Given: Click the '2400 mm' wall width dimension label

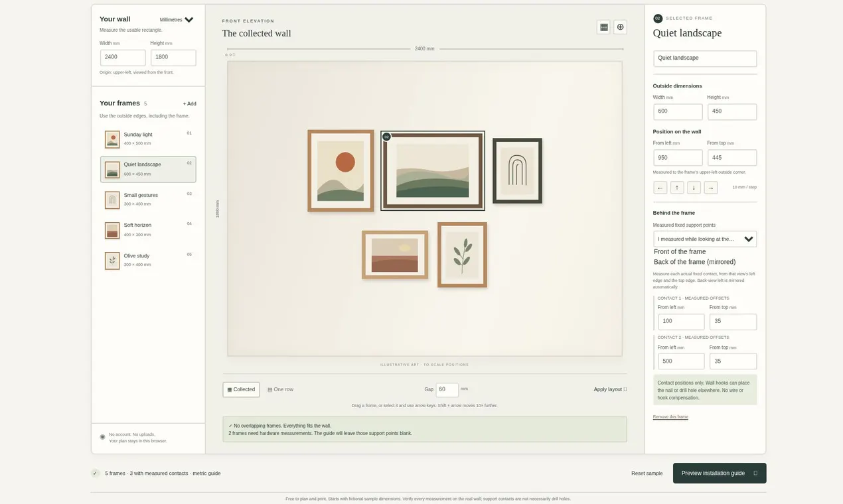Looking at the screenshot, I should point(425,49).
